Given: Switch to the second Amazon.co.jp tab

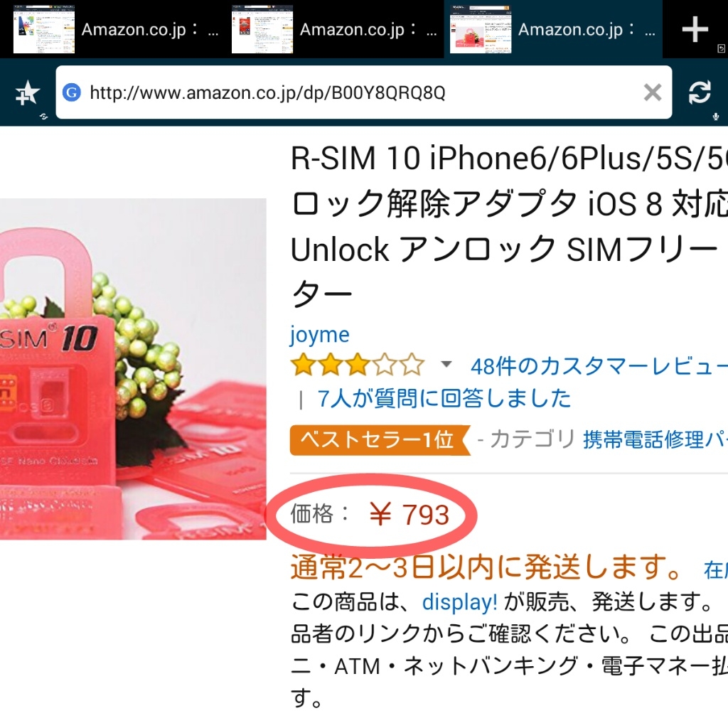Looking at the screenshot, I should [333, 29].
